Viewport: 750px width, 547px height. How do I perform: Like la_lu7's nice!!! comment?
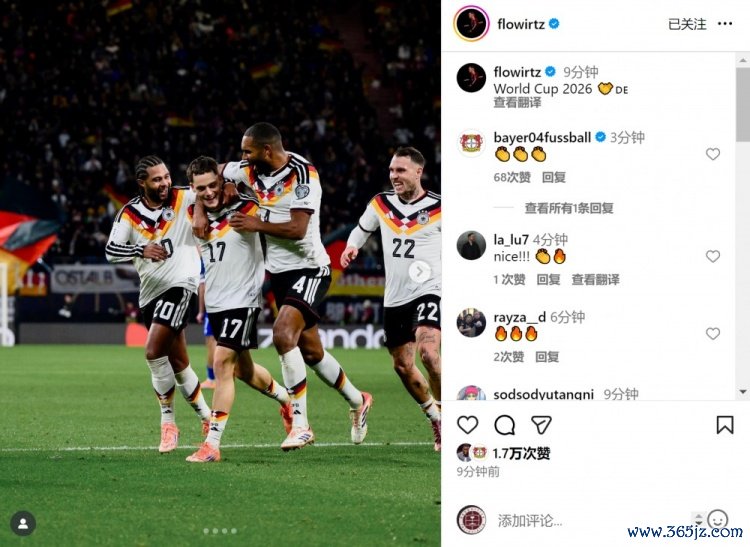pos(713,256)
